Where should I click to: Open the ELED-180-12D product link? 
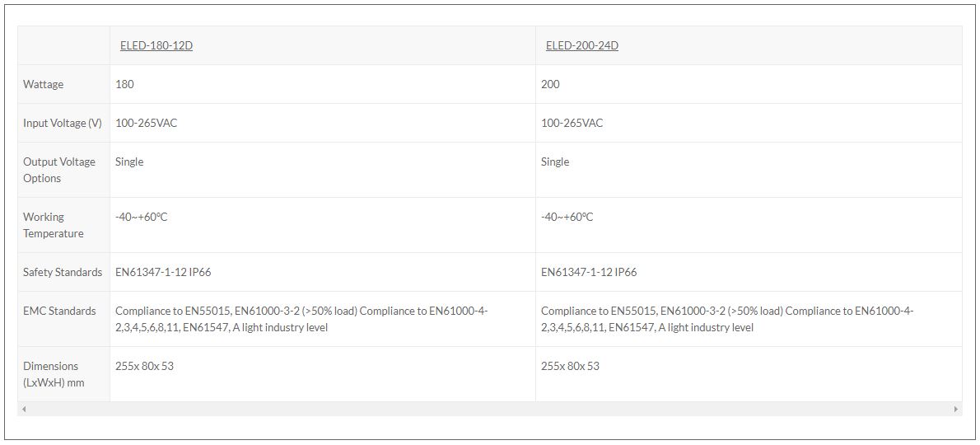pyautogui.click(x=156, y=45)
